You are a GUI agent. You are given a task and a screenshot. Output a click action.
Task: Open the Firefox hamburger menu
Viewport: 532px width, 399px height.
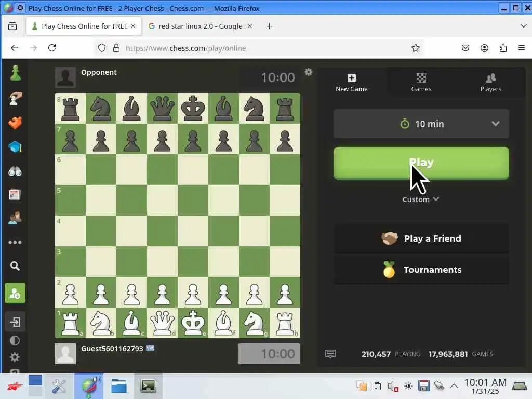pyautogui.click(x=522, y=48)
